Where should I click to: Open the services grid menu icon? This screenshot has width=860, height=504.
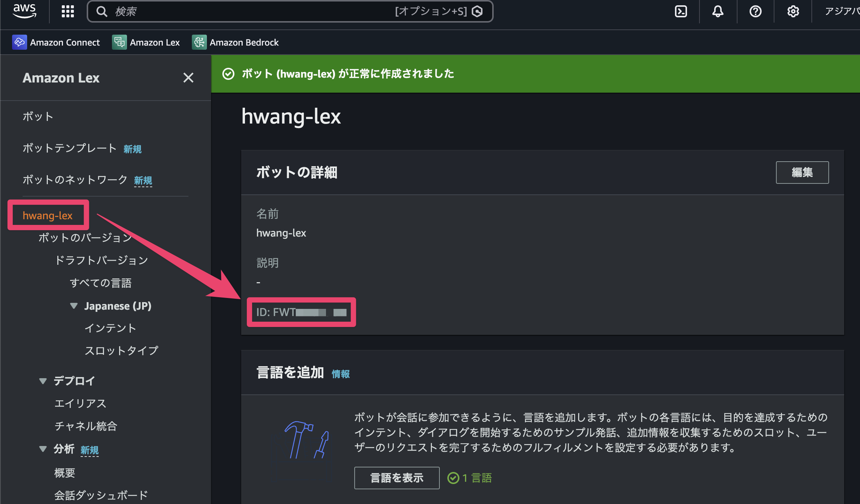[x=68, y=11]
